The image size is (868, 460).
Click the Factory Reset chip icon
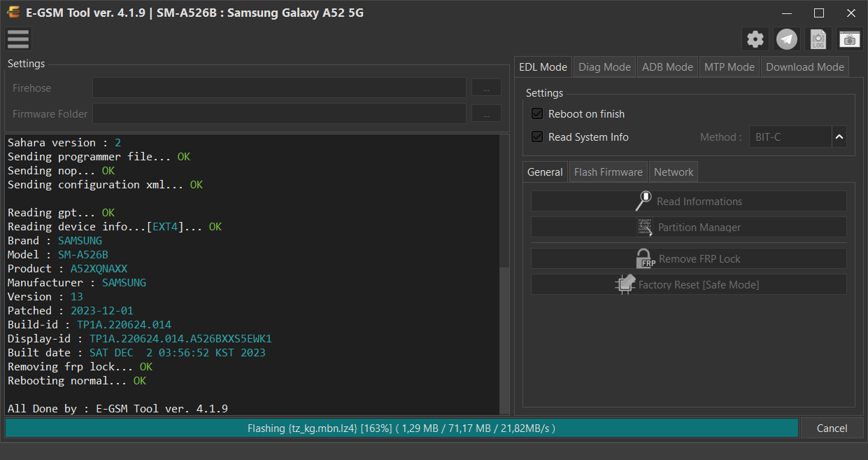[625, 284]
